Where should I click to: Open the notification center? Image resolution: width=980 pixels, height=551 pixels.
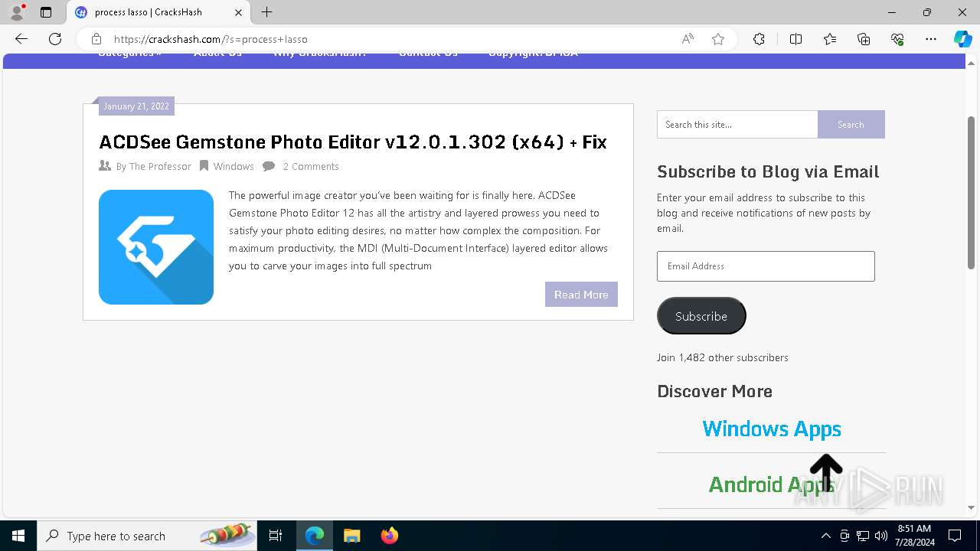(x=955, y=536)
